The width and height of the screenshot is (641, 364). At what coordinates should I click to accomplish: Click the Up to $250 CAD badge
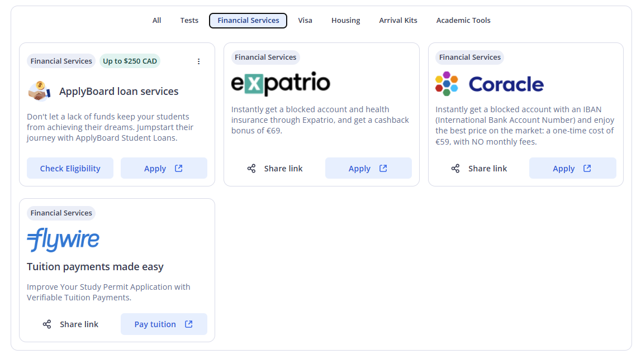[x=130, y=61]
